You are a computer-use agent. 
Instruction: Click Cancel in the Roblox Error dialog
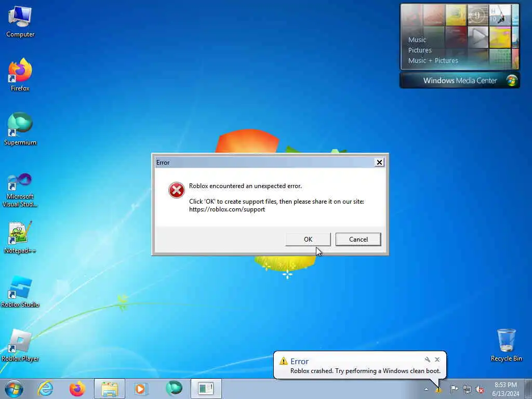coord(358,239)
